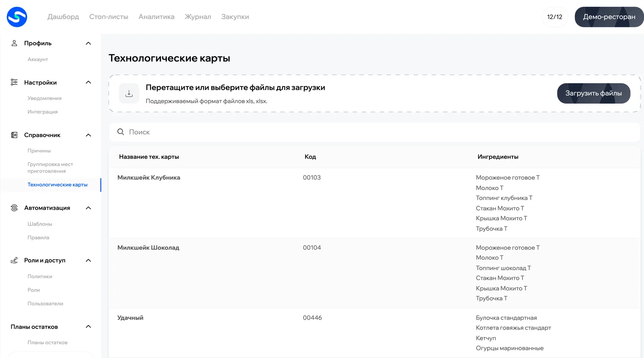
Task: Open the Шаблоны automation item
Action: pos(40,224)
